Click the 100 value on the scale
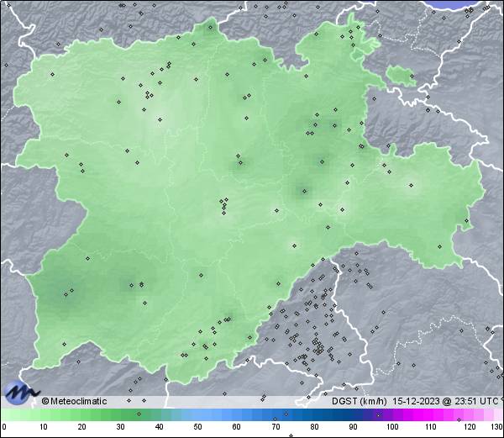The height and width of the screenshot is (438, 504). [x=392, y=427]
